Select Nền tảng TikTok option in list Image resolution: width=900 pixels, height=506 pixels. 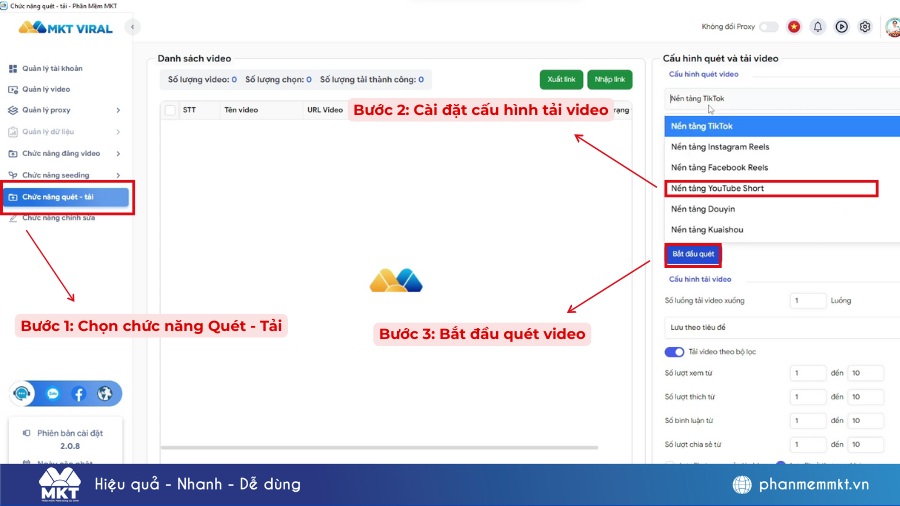pos(782,126)
